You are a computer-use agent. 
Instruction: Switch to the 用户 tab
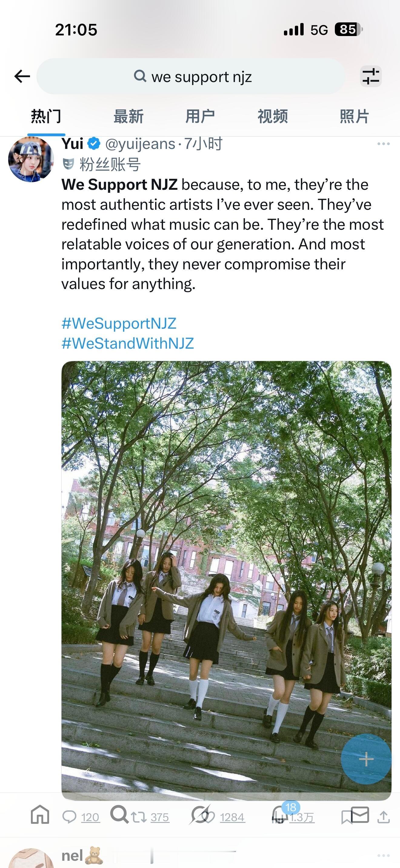(x=200, y=116)
